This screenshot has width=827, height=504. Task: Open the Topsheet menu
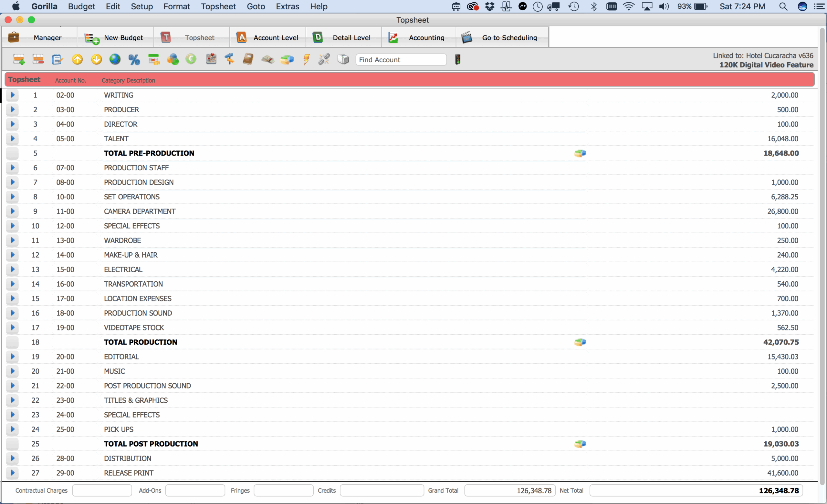pyautogui.click(x=218, y=6)
